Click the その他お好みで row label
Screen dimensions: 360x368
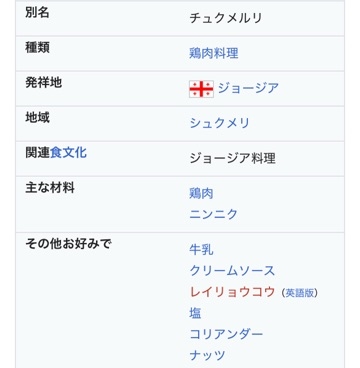click(x=68, y=244)
